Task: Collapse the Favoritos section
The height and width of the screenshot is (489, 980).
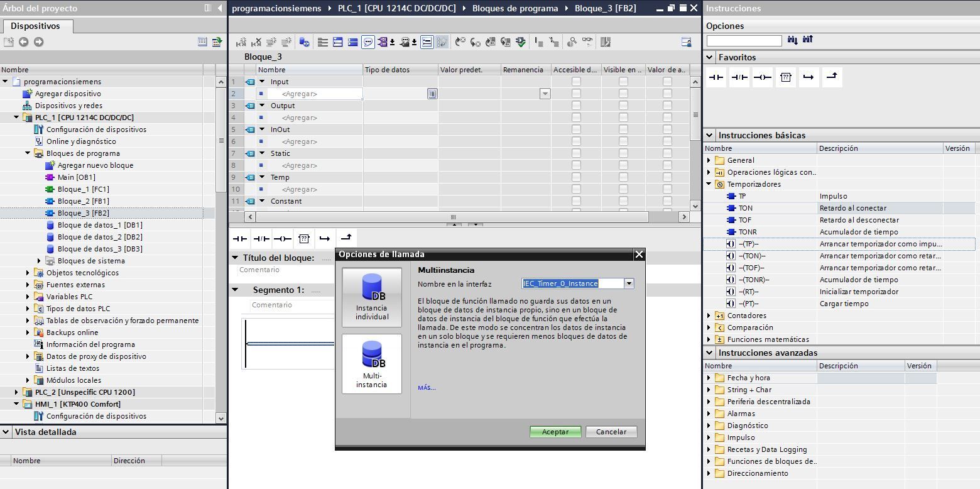Action: click(x=710, y=57)
